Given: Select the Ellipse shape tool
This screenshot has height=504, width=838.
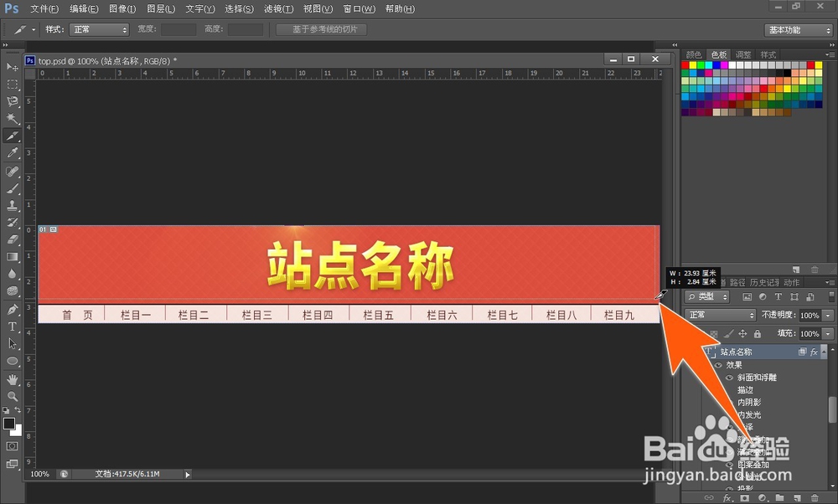Looking at the screenshot, I should point(13,361).
